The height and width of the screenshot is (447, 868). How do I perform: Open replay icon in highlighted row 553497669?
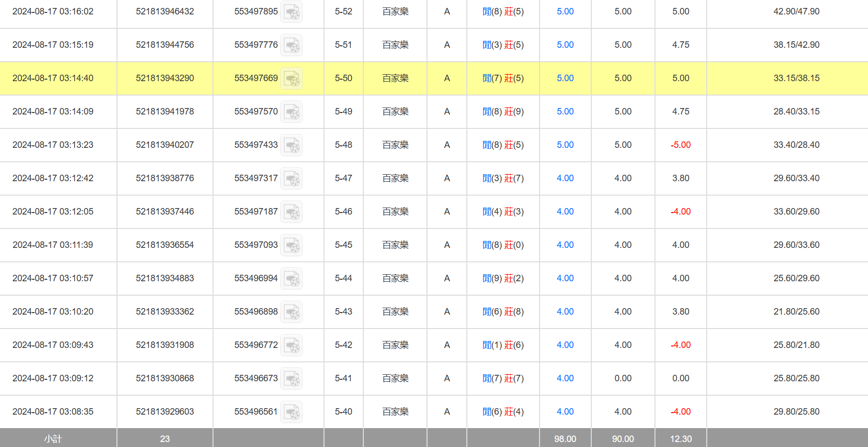tap(291, 79)
